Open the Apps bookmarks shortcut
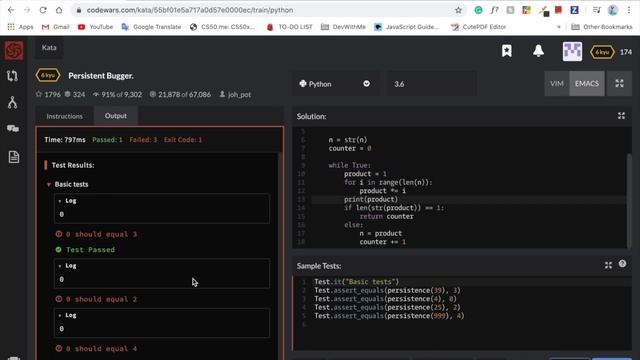This screenshot has width=640, height=360. tap(20, 27)
